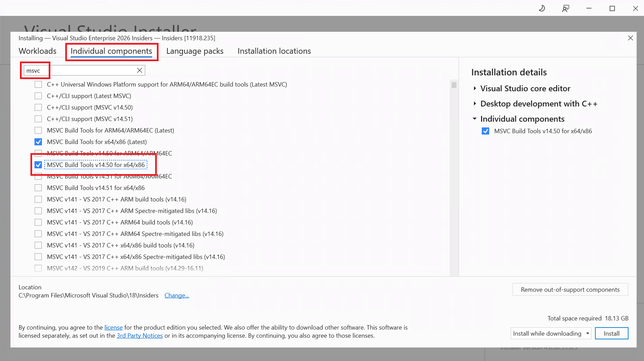Check MSVC v141 x64/x86 Spectre-mitigated libs
The image size is (644, 361).
[38, 257]
